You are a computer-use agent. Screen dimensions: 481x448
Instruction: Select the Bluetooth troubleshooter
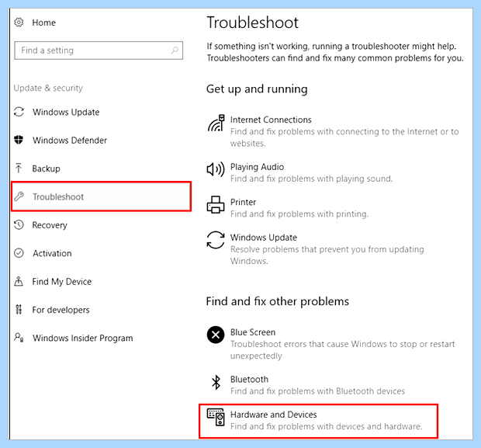click(249, 380)
